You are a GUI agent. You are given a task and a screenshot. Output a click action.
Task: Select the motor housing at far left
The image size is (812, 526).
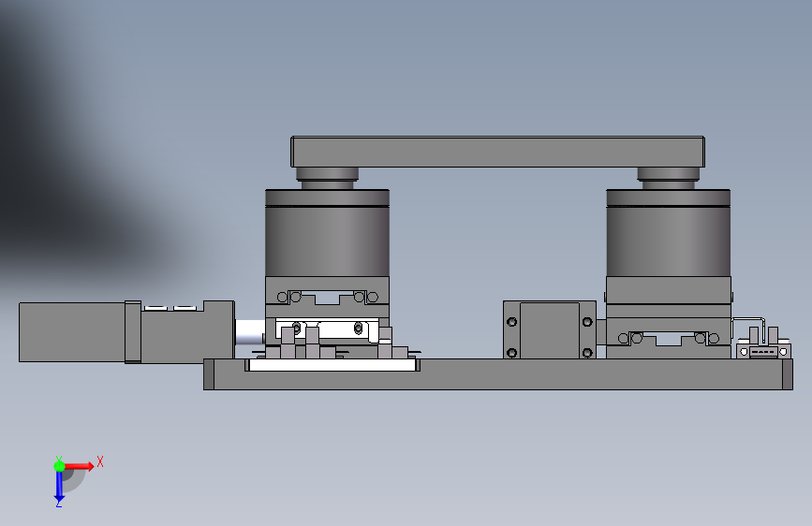coord(72,332)
